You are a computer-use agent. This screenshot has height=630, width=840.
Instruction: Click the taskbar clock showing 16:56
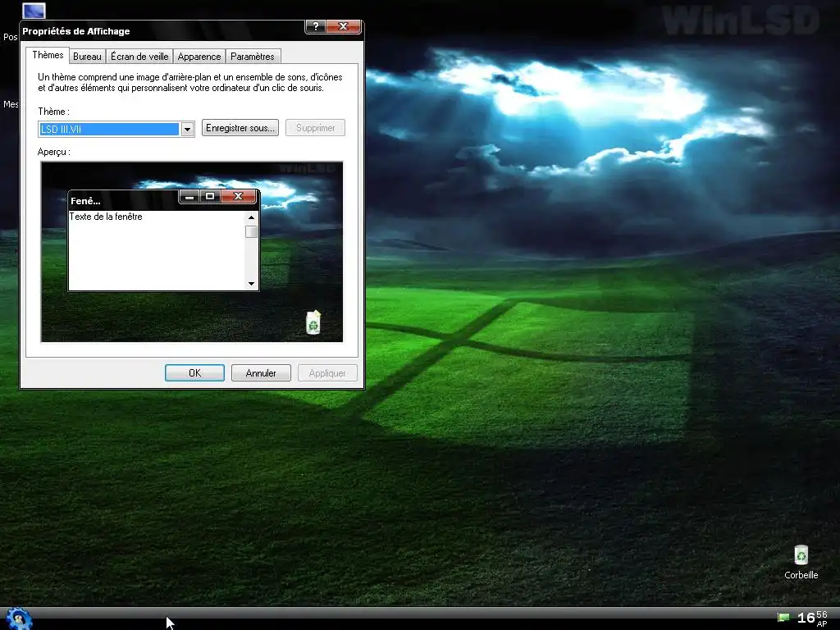pyautogui.click(x=812, y=619)
